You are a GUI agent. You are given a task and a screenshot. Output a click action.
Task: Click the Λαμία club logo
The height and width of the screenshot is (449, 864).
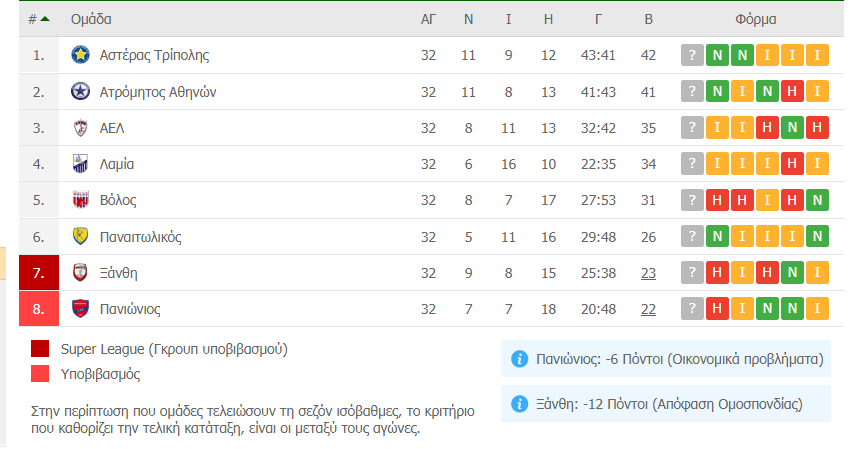(x=81, y=164)
